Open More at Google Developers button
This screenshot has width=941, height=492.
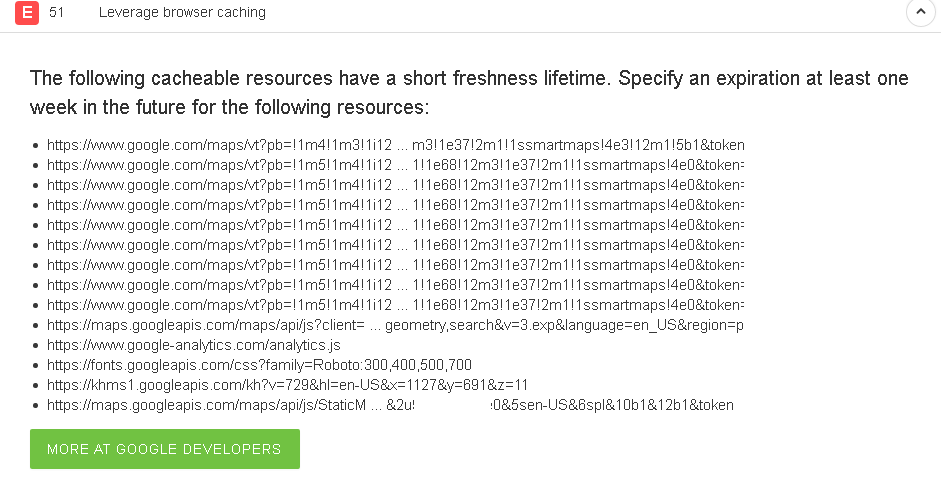click(165, 449)
